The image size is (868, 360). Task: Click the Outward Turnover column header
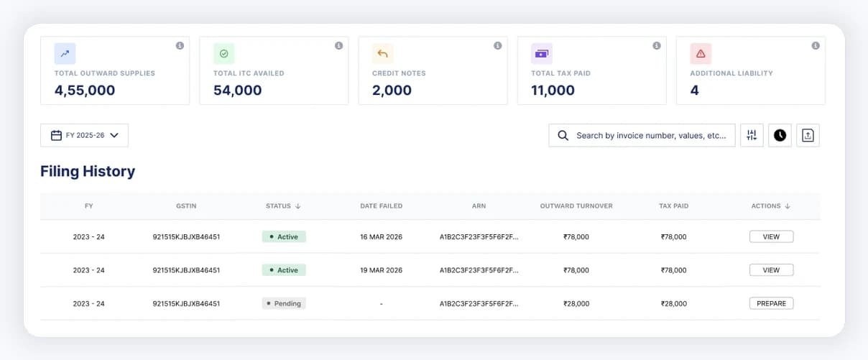coord(576,206)
